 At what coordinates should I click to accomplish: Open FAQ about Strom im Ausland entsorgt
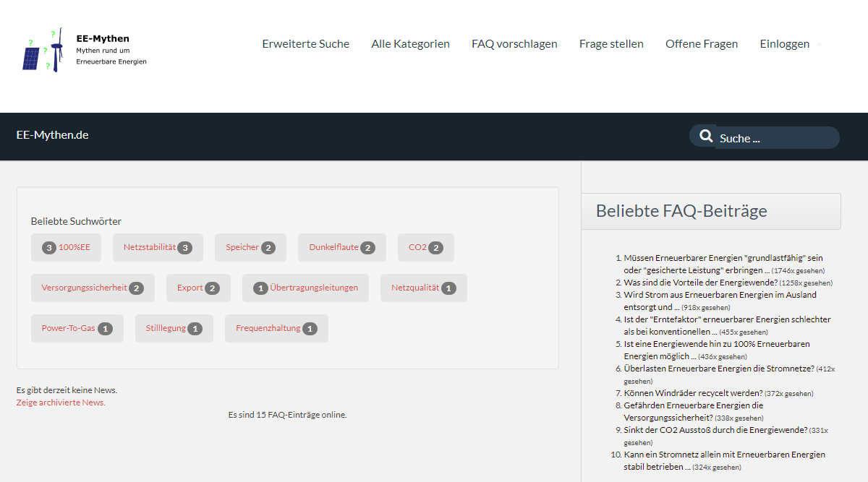pos(720,301)
